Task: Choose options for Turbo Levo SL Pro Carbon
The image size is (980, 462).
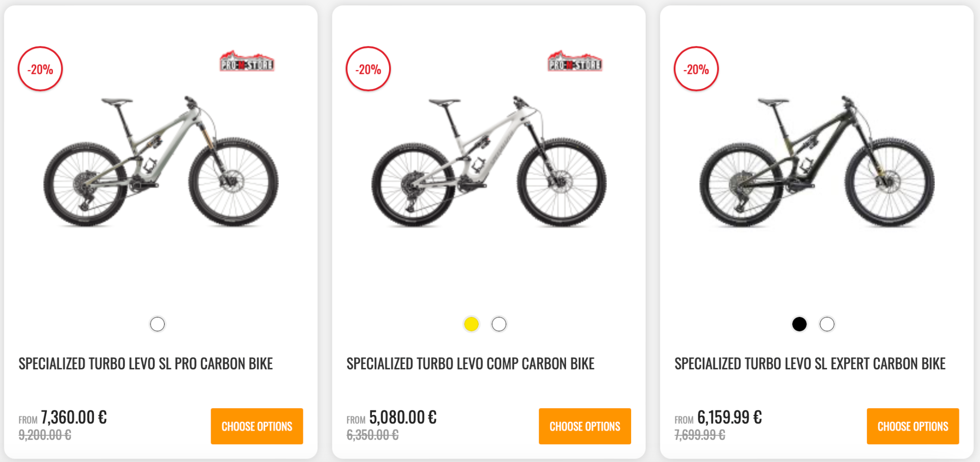Action: click(x=257, y=426)
